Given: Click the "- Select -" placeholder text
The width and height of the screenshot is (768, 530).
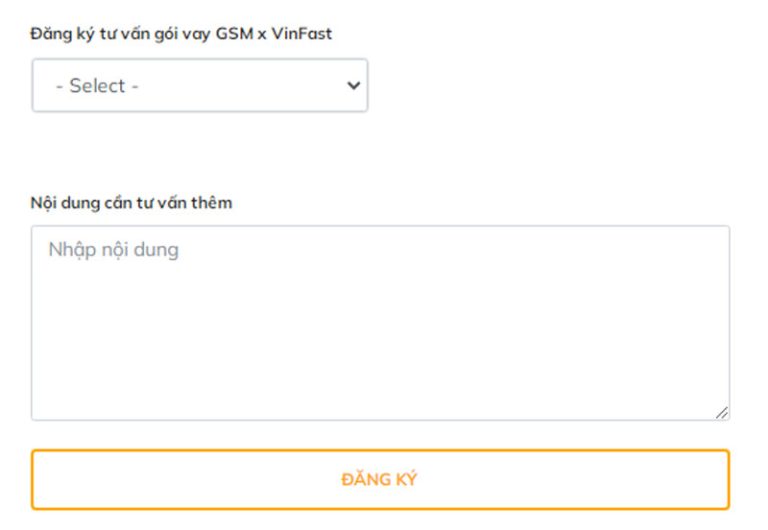Looking at the screenshot, I should click(97, 86).
